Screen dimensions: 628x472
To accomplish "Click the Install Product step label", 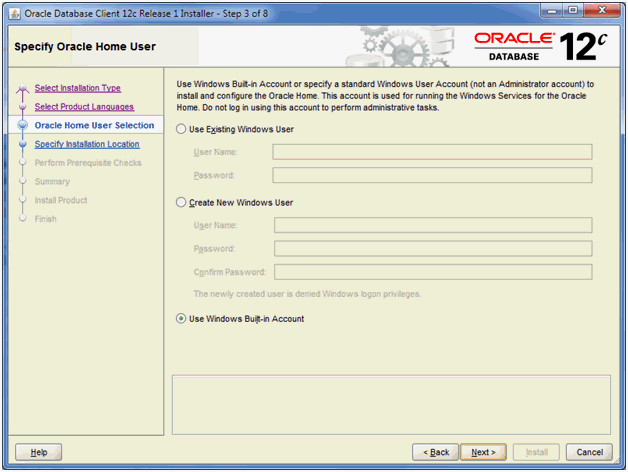I will [61, 200].
